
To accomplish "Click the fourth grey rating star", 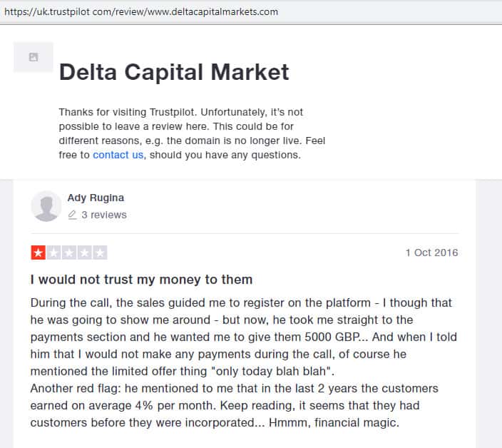I will (84, 253).
